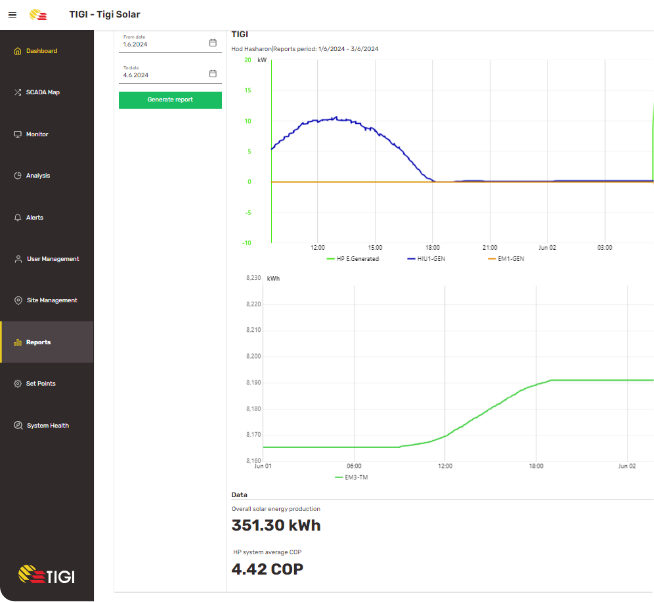Toggle EM1-GEN legend series
This screenshot has width=654, height=602.
point(508,259)
